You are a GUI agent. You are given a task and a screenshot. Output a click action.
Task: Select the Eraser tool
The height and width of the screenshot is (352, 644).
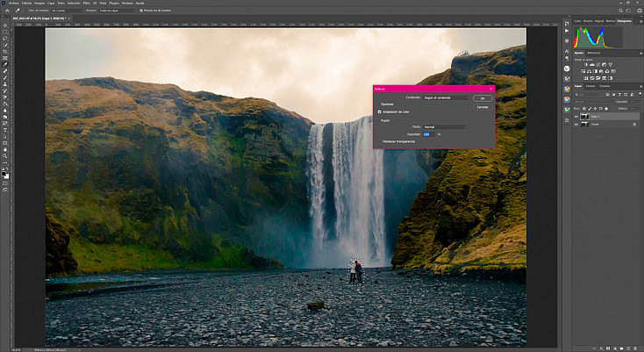point(5,97)
